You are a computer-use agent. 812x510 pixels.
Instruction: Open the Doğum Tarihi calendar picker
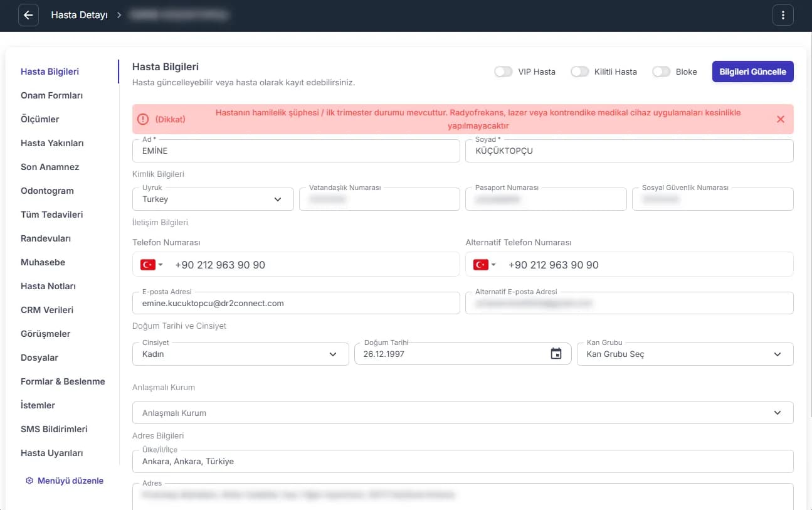coord(556,354)
